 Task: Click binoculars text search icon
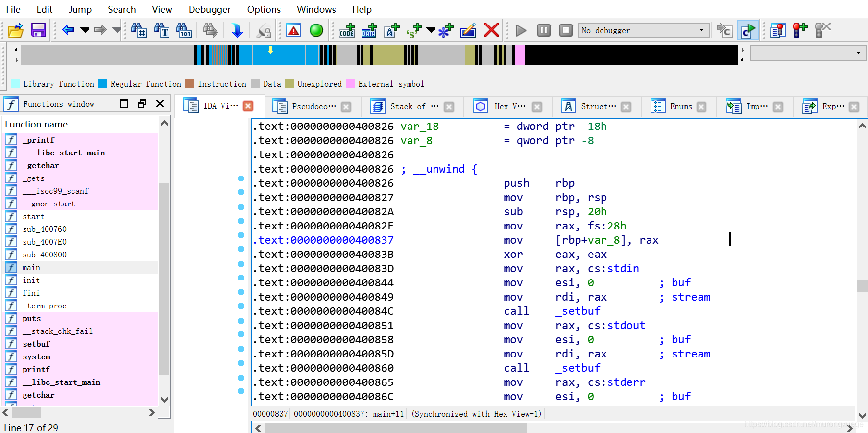162,30
